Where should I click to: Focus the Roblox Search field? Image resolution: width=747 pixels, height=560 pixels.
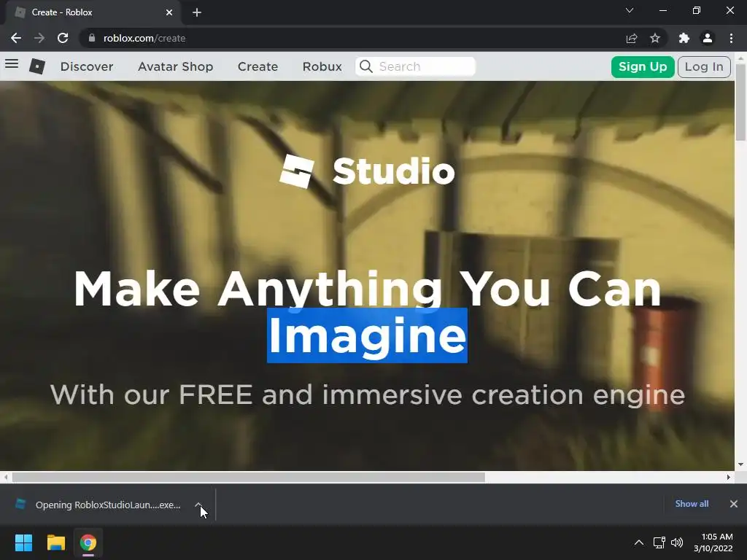click(x=415, y=66)
